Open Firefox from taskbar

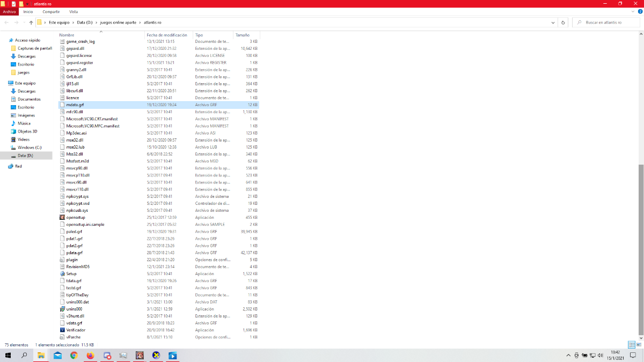pos(90,355)
